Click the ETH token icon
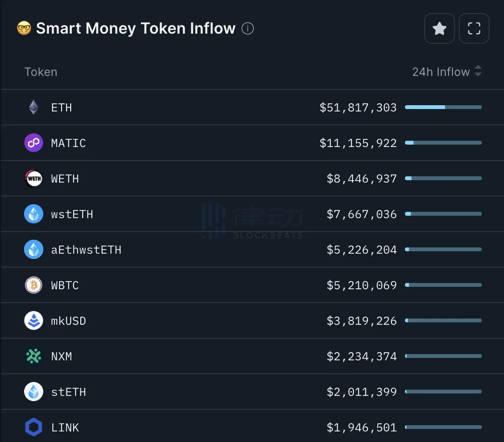Viewport: 504px width, 442px height. (34, 107)
